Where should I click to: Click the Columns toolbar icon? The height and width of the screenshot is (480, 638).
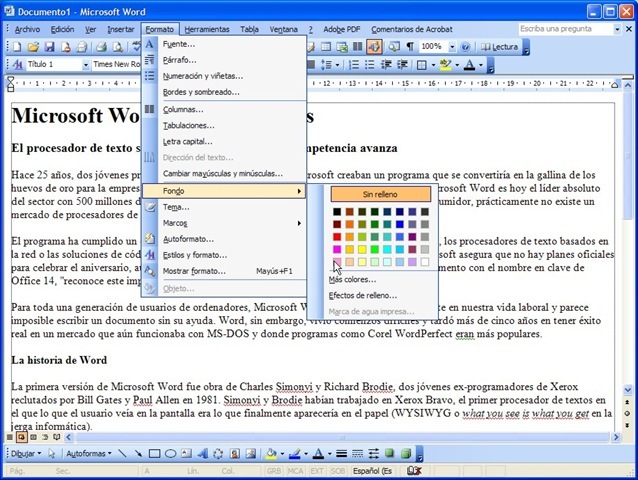click(x=357, y=47)
